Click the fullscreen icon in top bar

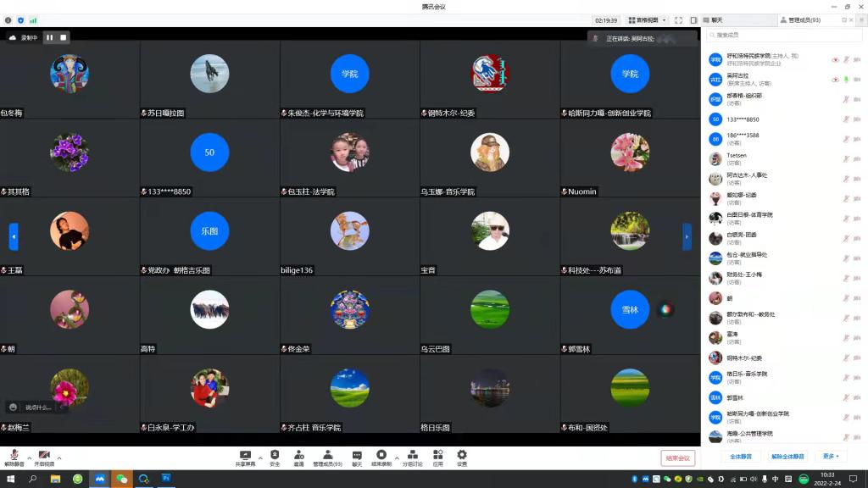pyautogui.click(x=679, y=20)
